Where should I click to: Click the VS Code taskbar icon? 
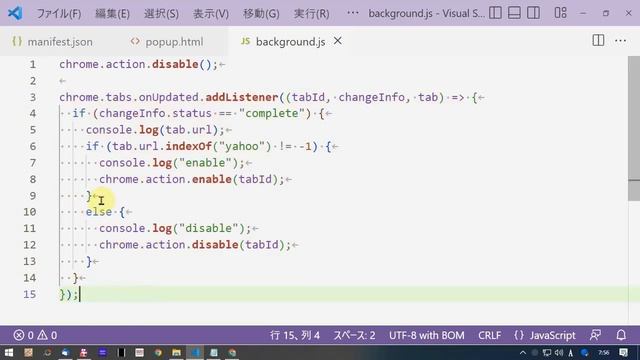pyautogui.click(x=195, y=352)
